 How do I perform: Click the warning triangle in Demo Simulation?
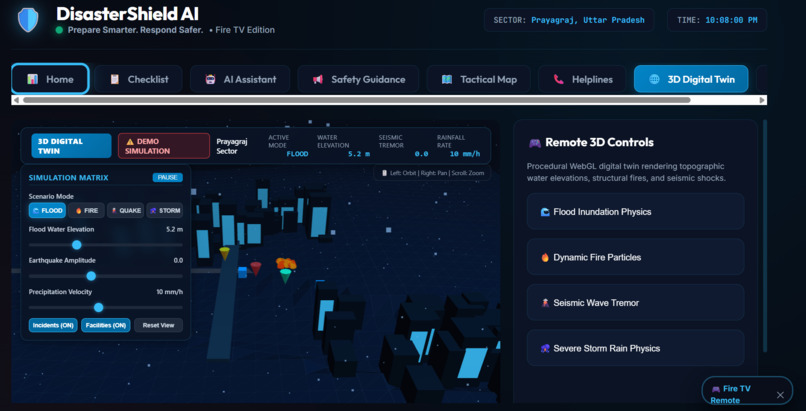pos(130,141)
